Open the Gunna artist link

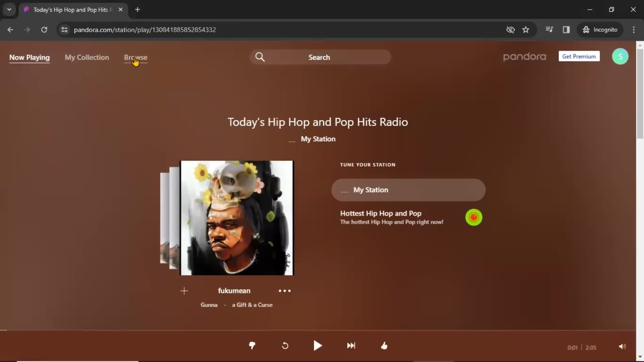point(209,305)
